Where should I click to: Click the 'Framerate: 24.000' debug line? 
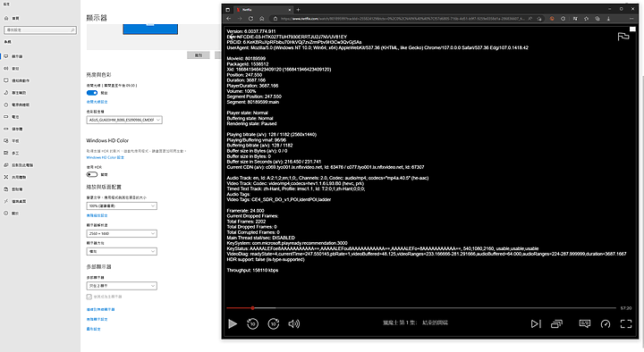(x=246, y=211)
